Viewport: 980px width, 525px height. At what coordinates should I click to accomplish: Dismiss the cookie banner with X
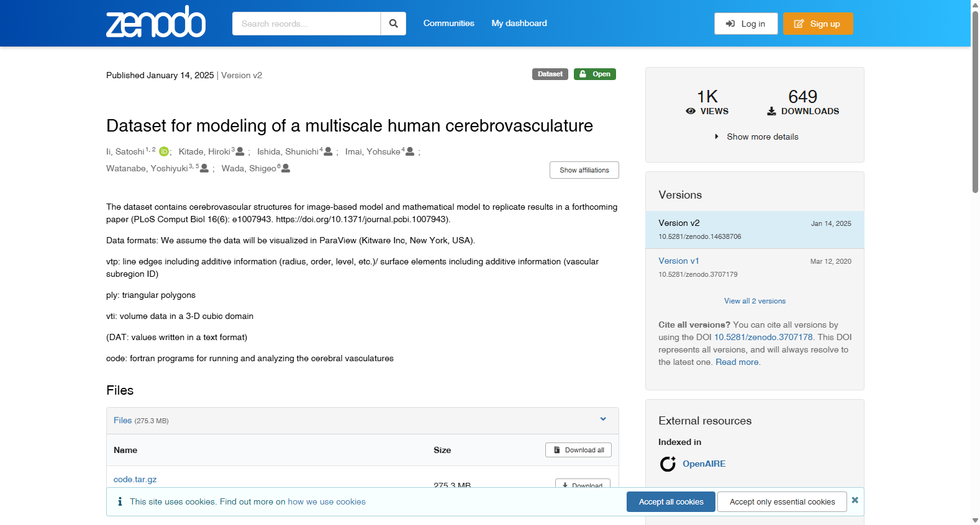855,500
